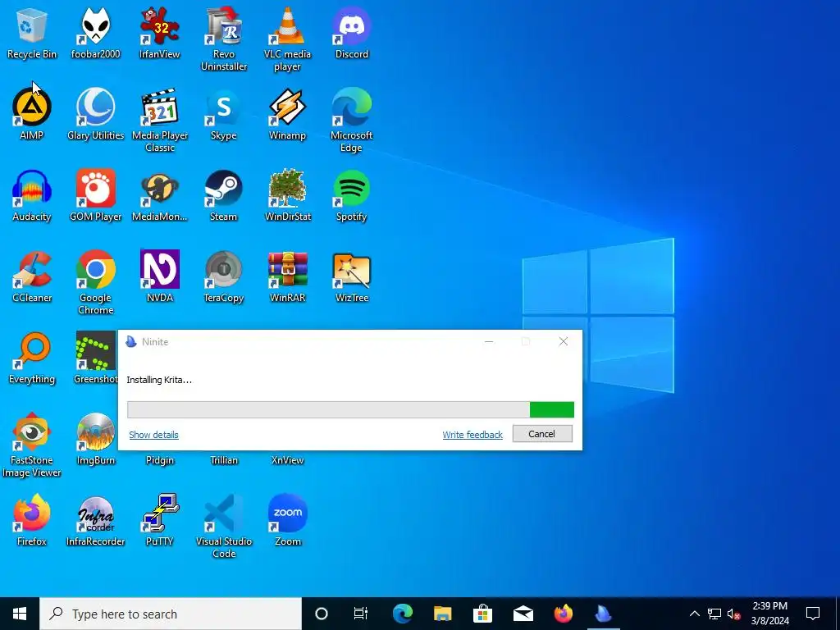Launch Firefox from the taskbar
840x630 pixels.
563,614
